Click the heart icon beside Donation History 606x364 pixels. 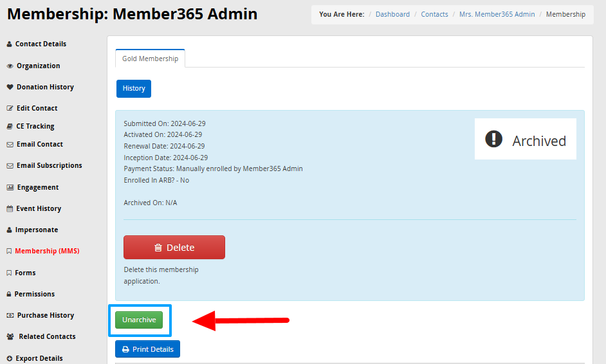pyautogui.click(x=10, y=87)
